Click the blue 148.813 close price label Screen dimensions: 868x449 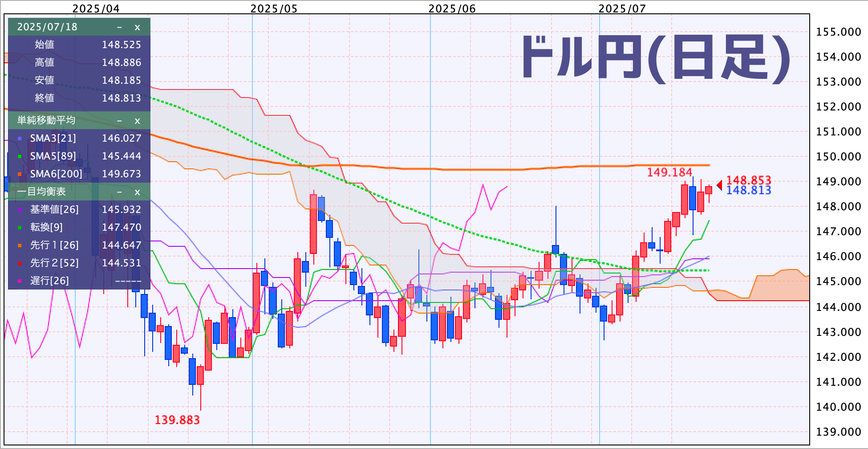[x=749, y=190]
